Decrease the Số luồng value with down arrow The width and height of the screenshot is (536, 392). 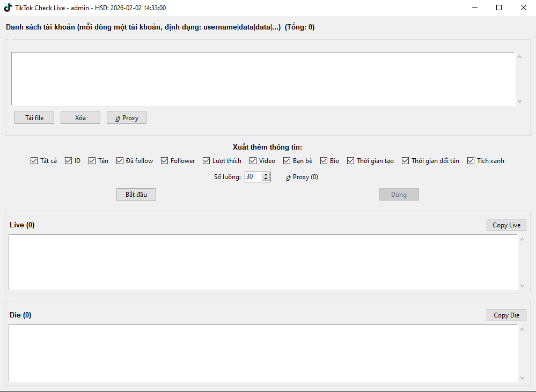pos(266,179)
